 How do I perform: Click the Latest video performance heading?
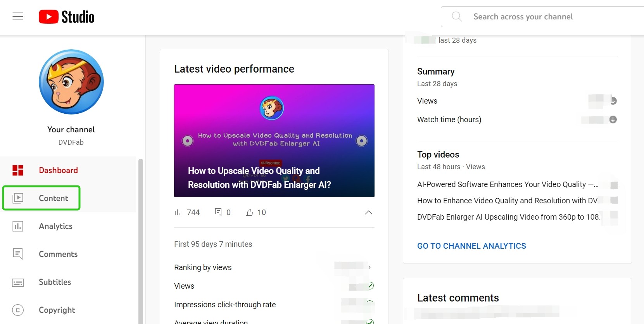234,69
